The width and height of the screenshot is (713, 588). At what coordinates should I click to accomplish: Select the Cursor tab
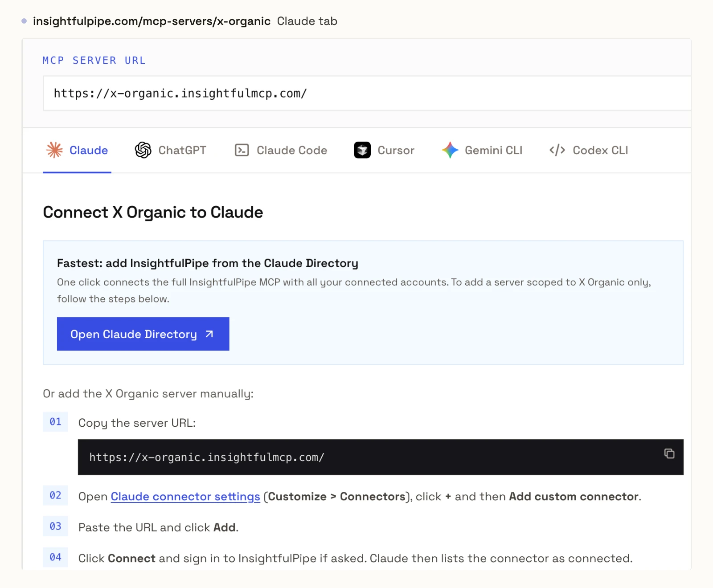[384, 150]
